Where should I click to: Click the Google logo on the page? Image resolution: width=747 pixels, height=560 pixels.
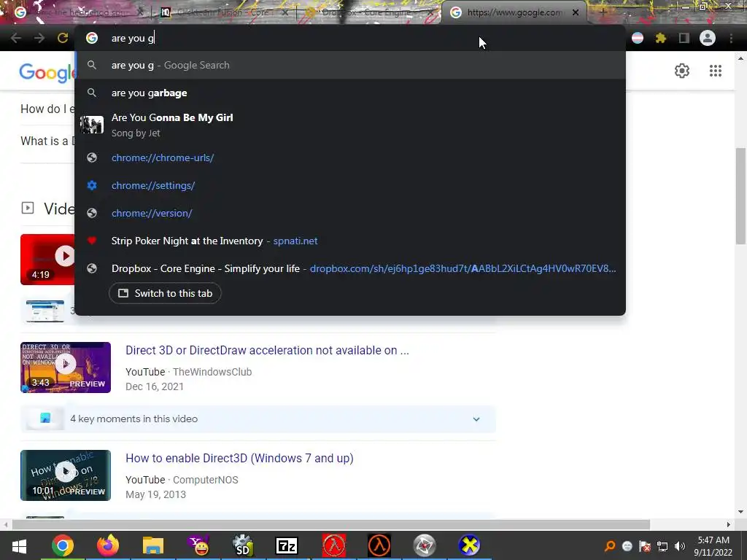47,72
